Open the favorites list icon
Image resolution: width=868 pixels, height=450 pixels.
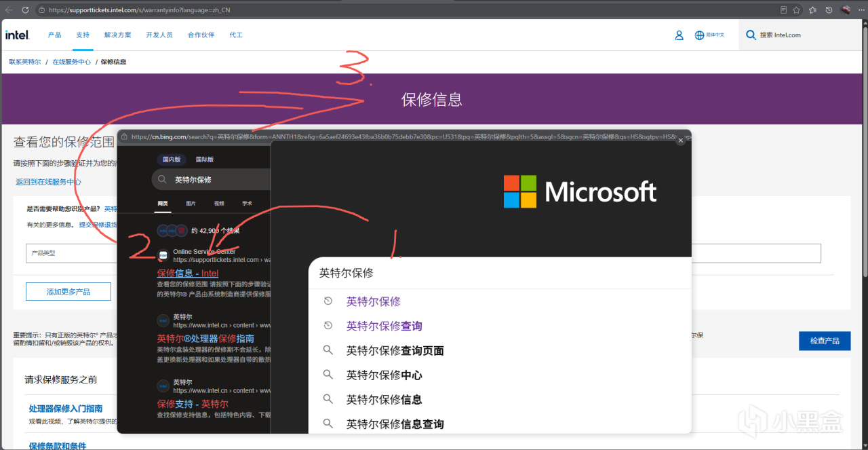click(812, 10)
